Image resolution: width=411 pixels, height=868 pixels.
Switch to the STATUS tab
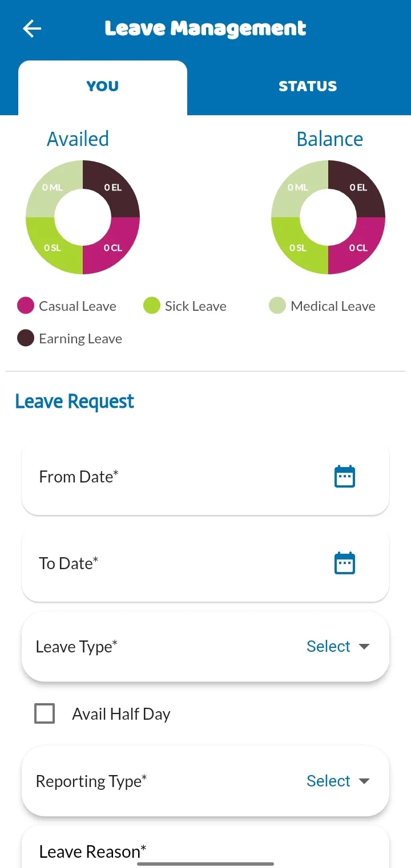(x=308, y=87)
